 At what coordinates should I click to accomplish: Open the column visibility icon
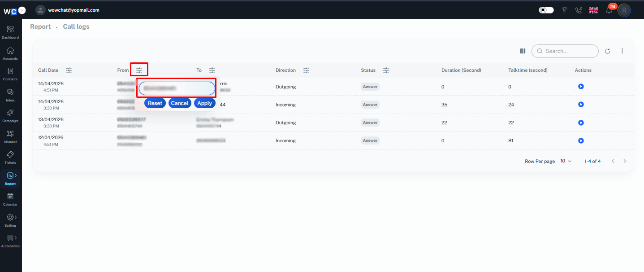523,51
